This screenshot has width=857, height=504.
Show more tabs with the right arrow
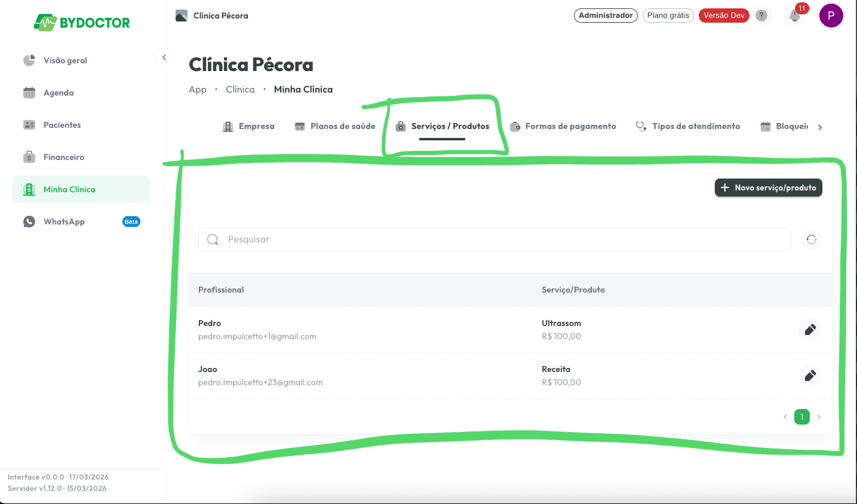820,127
